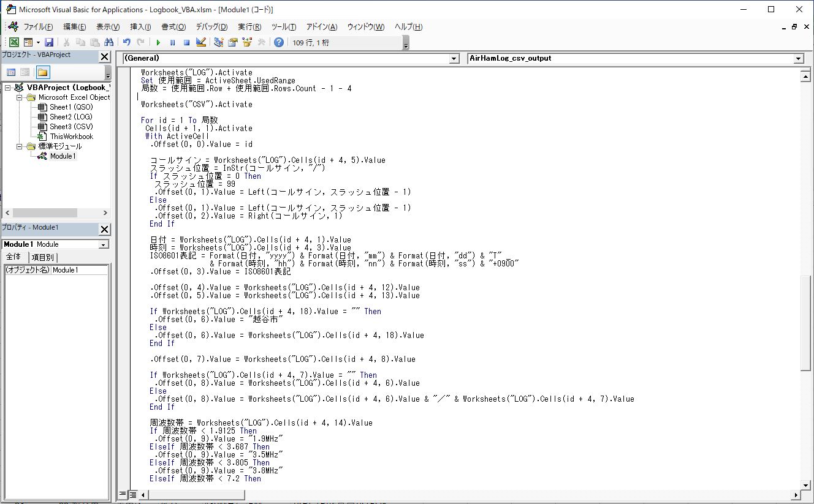Image resolution: width=814 pixels, height=504 pixels.
Task: Click code window vertical scrollbar thumb
Action: pyautogui.click(x=806, y=323)
